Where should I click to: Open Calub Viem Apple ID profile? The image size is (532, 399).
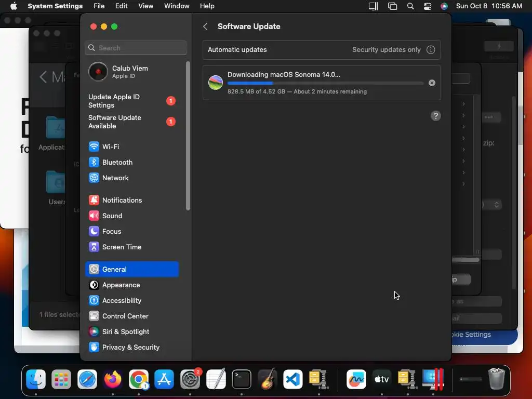click(x=131, y=72)
